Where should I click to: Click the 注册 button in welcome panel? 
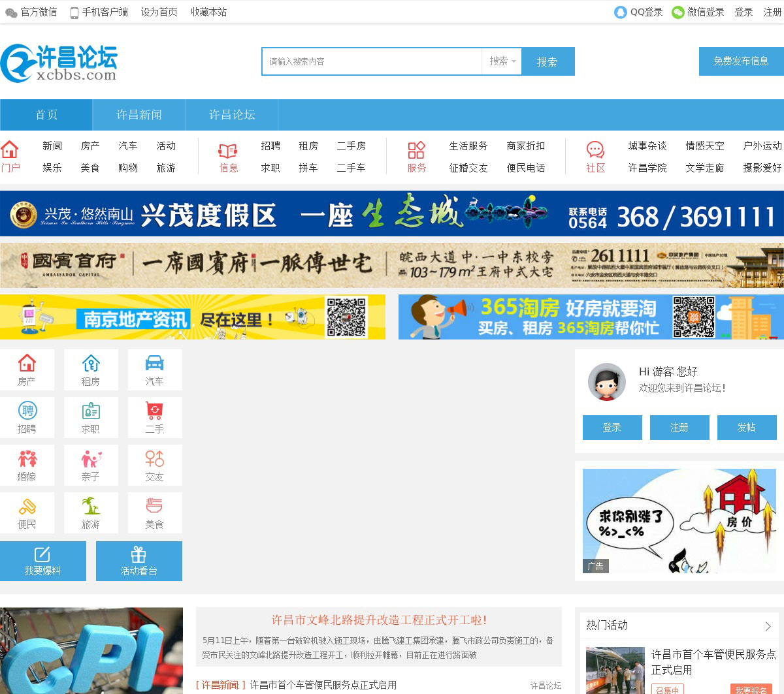coord(679,428)
